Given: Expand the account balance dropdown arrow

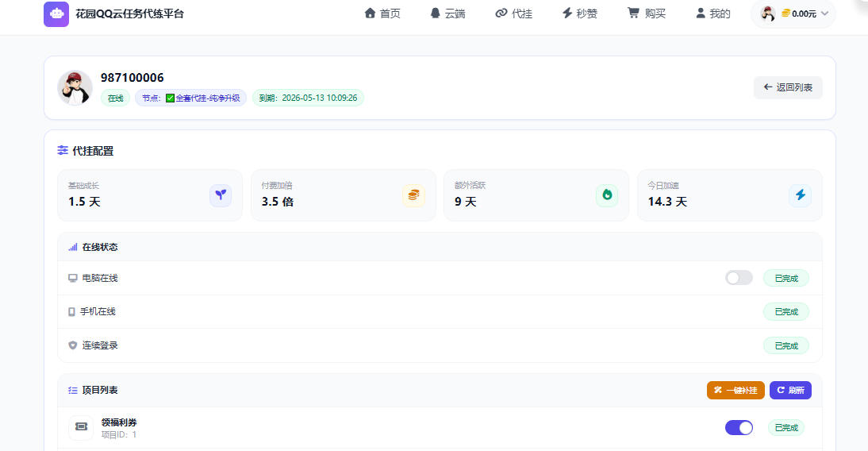Looking at the screenshot, I should (x=824, y=13).
